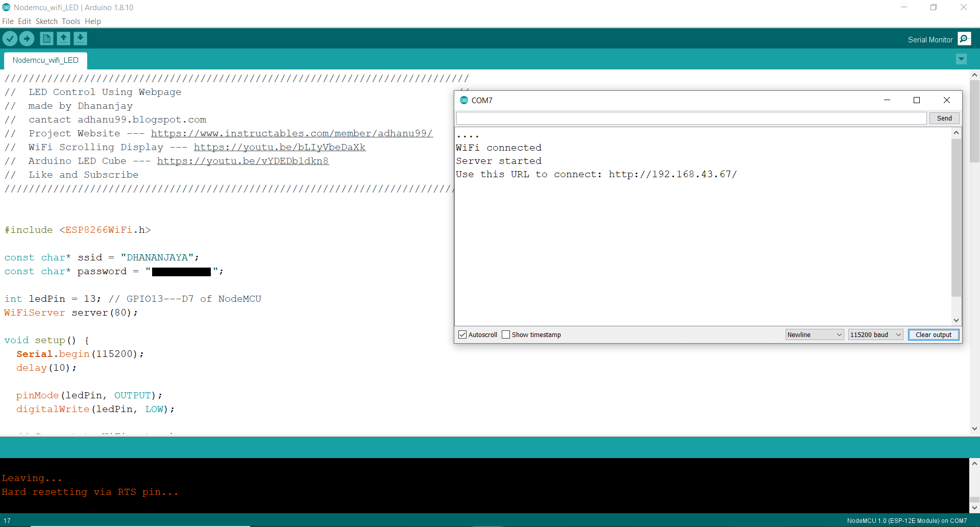Click the Arduino logo in main title bar
This screenshot has height=527, width=980.
pyautogui.click(x=6, y=7)
